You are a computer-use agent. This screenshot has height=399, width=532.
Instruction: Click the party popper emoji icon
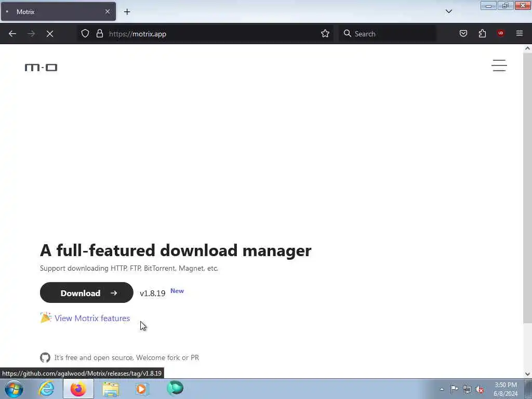[46, 317]
